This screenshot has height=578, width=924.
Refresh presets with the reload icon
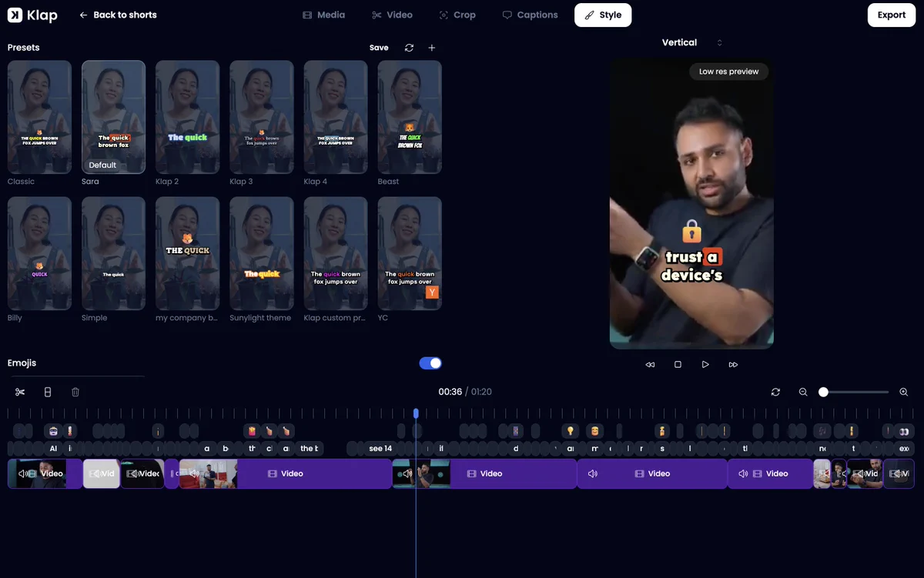(x=409, y=48)
